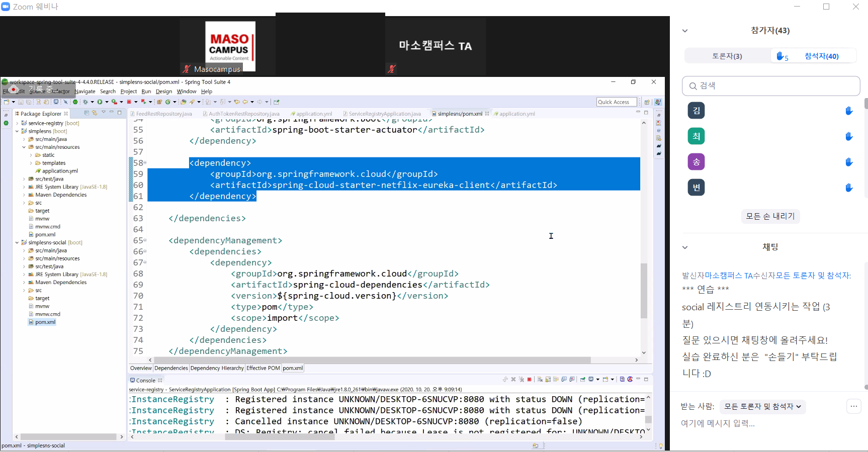Viewport: 868px width, 452px height.
Task: Open the 모든 토론자 및 참석자 recipient dropdown
Action: coord(762,406)
